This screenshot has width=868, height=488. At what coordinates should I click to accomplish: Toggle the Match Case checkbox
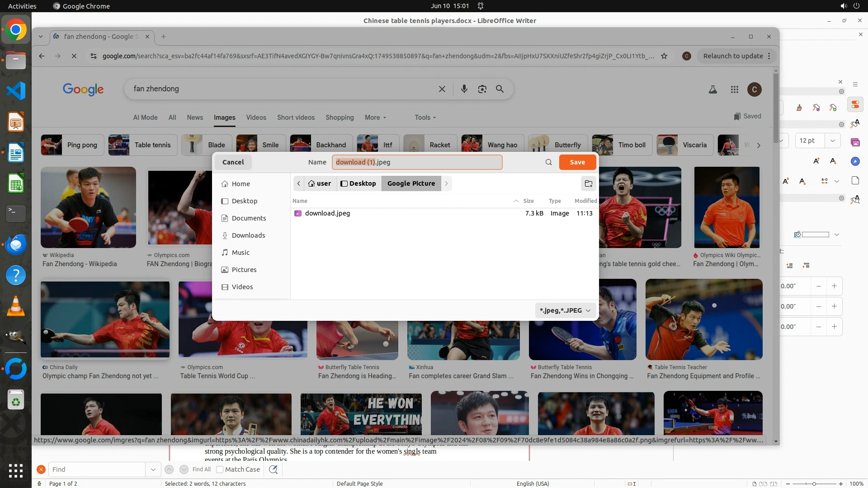[x=220, y=469]
